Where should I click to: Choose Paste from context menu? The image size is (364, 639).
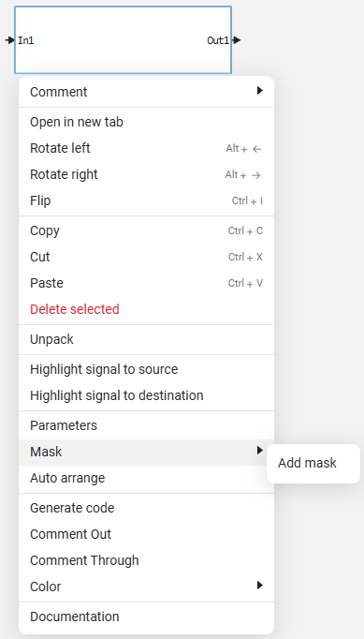coord(147,283)
